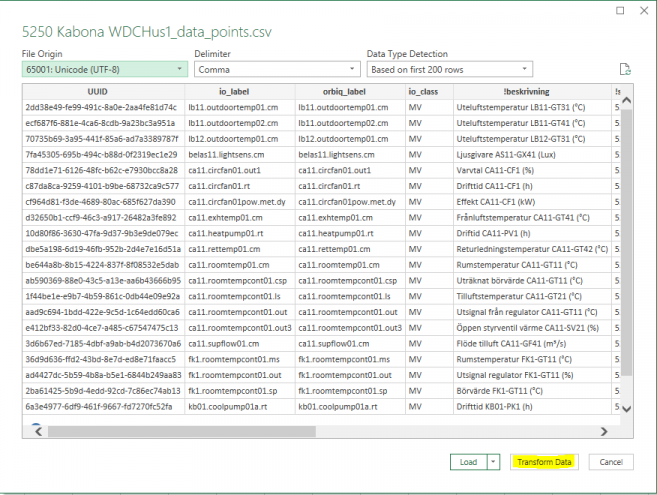Screen dimensions: 657x495
Task: Click io_label cell belas11.lightsens.cm
Action: [x=240, y=155]
